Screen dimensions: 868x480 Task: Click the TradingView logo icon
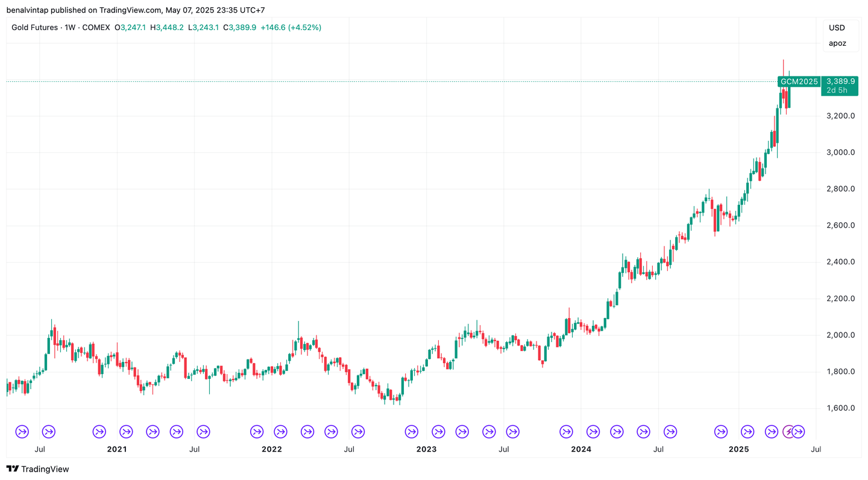tap(12, 469)
